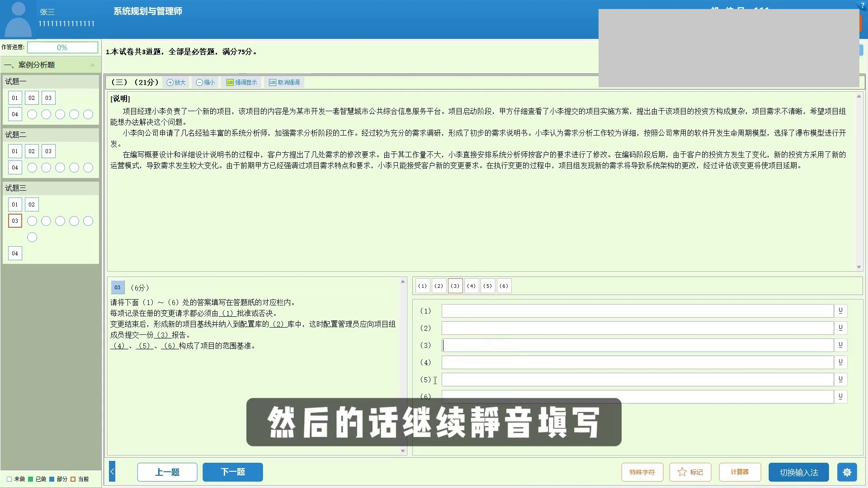
Task: Open the settings gear button
Action: [847, 472]
